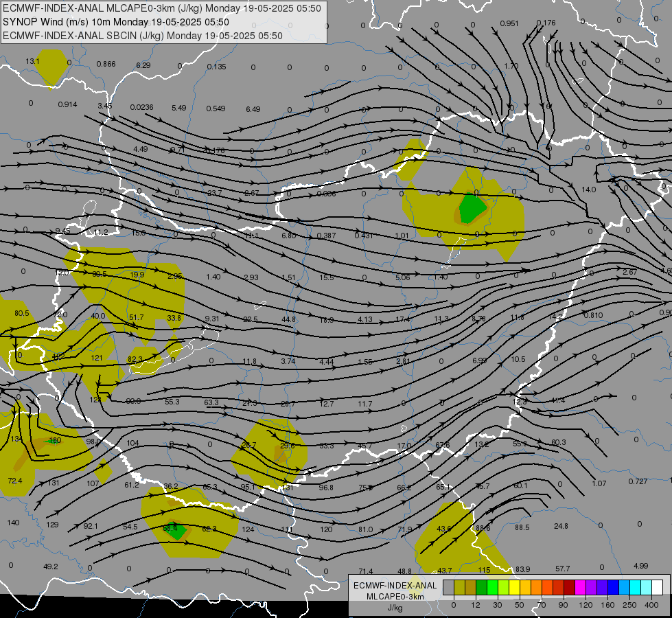Click map value 6.49
This screenshot has height=618, width=672.
(x=253, y=109)
